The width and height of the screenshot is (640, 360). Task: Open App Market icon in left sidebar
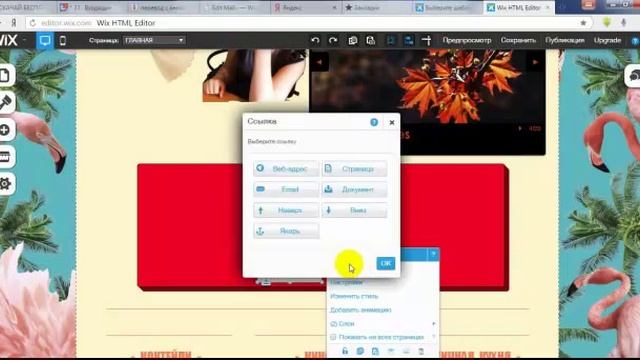5,157
